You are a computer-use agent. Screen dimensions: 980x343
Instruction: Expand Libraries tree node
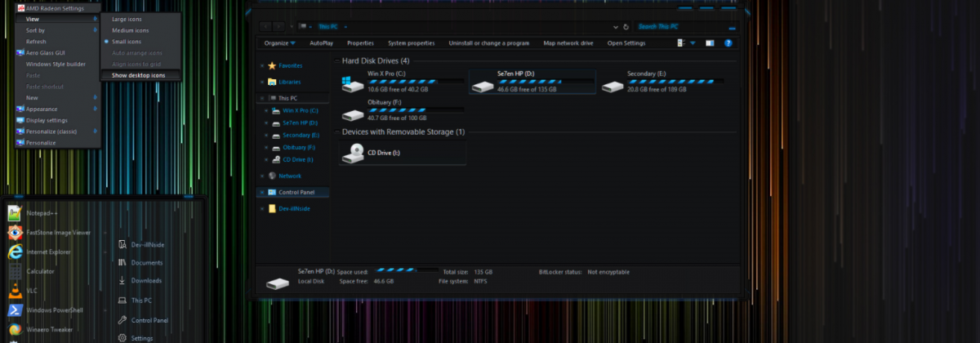262,82
